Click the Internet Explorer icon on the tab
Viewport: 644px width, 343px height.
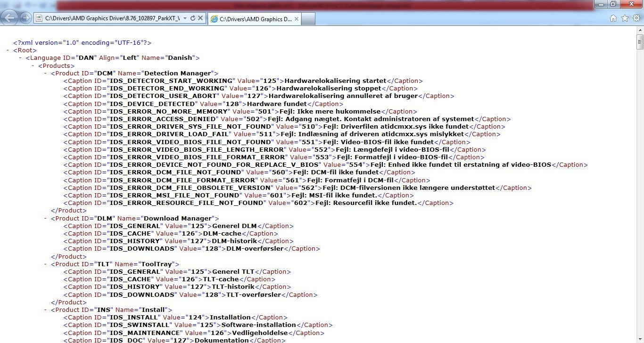coord(214,19)
